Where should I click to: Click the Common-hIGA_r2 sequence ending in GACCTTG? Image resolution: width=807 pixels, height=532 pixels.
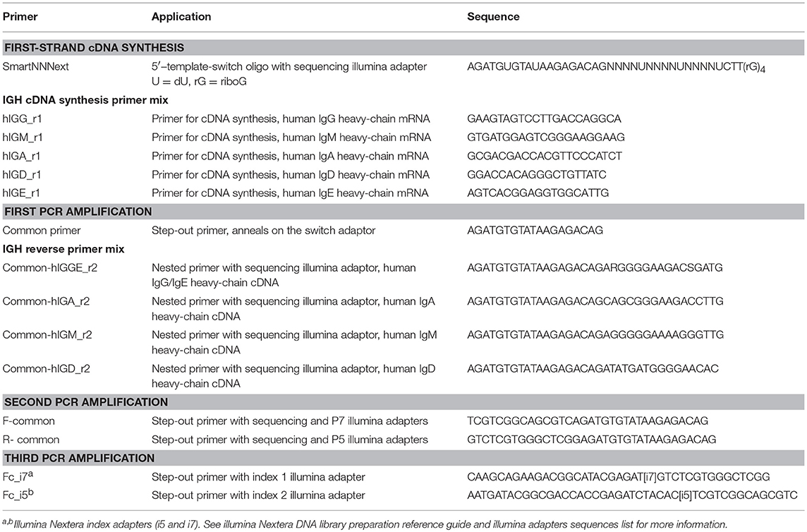pos(595,301)
